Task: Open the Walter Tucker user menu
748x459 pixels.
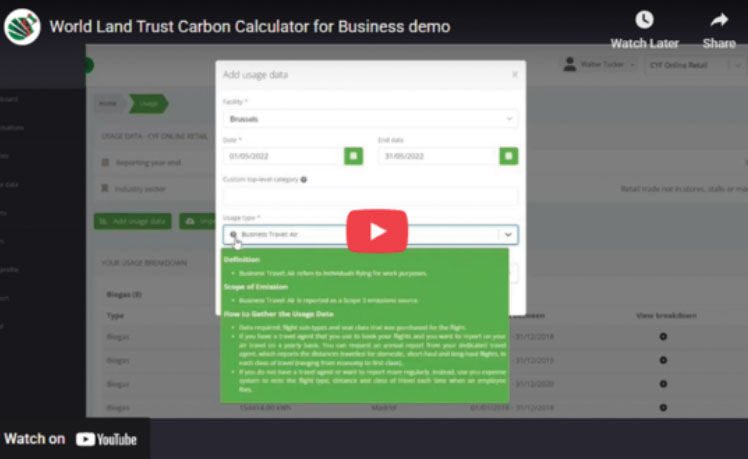Action: pos(600,64)
